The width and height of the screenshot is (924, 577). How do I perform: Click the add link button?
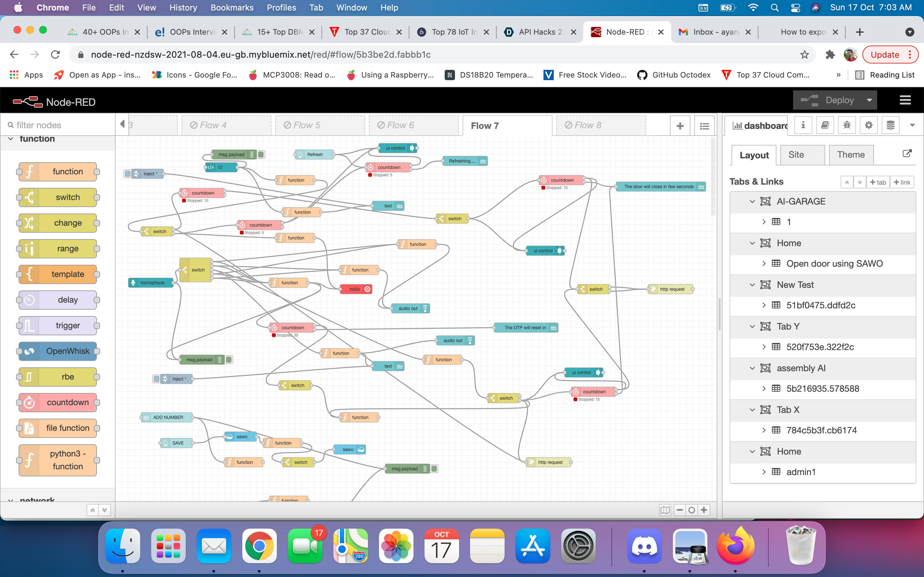(x=902, y=182)
